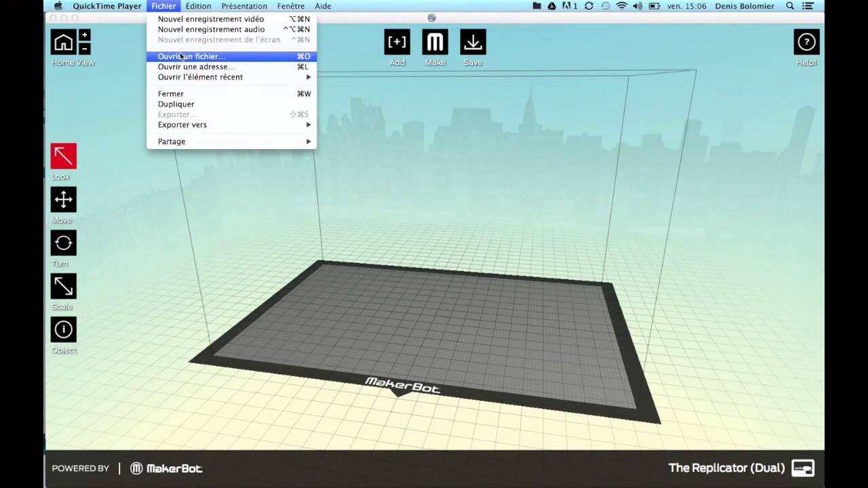Open the Aide menu
This screenshot has height=488, width=868.
(323, 6)
